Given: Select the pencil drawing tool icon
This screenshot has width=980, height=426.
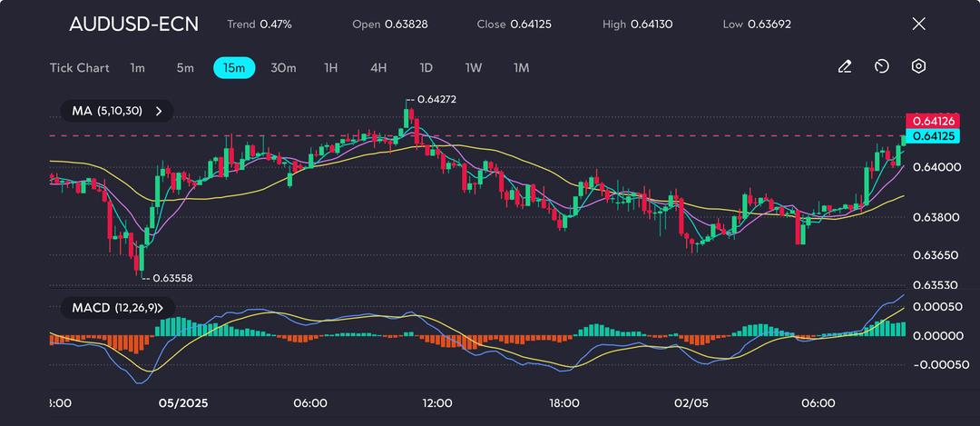Looking at the screenshot, I should pos(845,66).
